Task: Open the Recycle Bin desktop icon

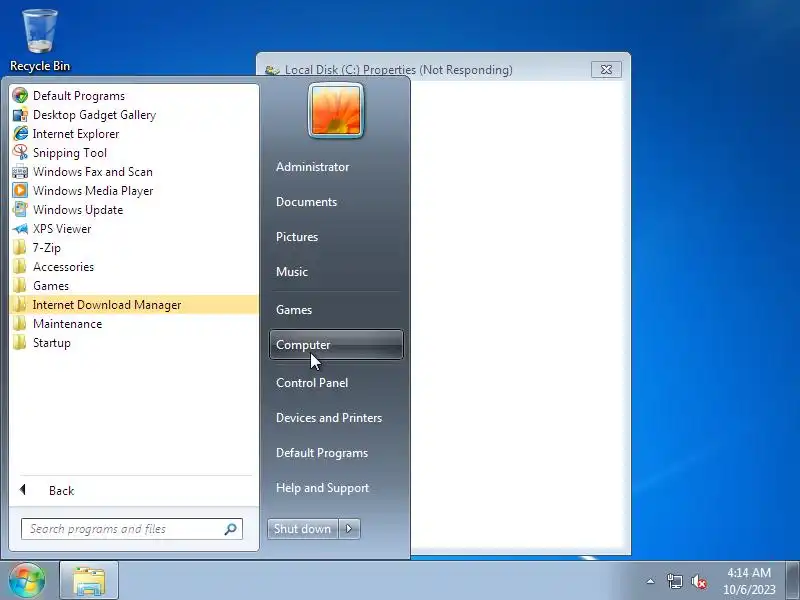Action: coord(40,41)
